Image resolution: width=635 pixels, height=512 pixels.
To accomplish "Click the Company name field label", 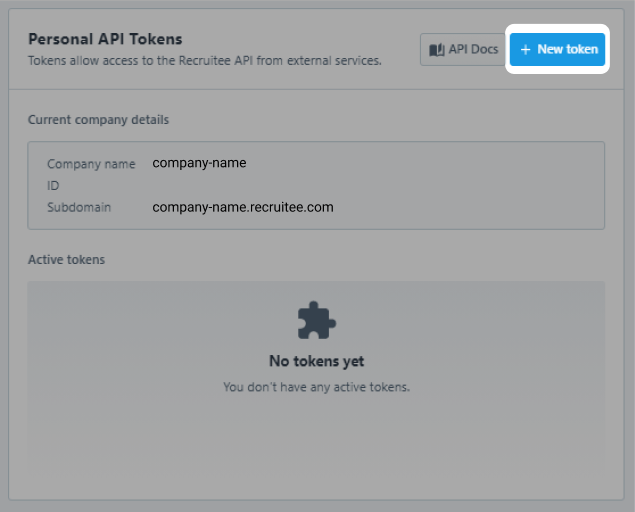I will tap(91, 164).
